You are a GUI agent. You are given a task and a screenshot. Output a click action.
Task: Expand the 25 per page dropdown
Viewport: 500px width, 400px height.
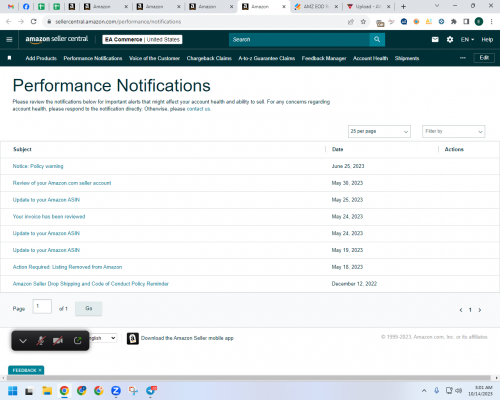tap(379, 131)
